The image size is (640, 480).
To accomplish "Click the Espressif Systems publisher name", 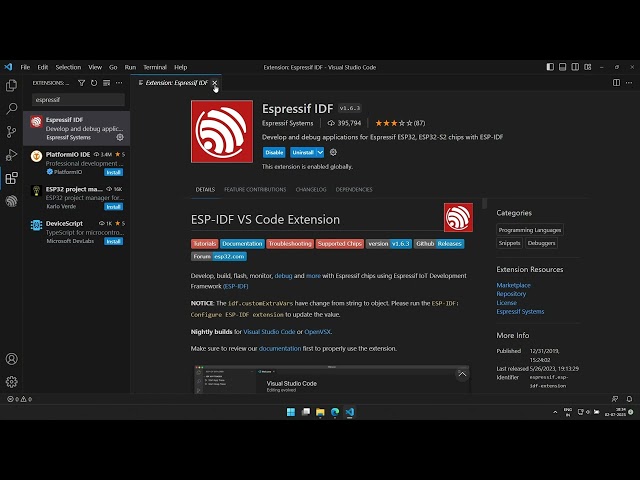I will [x=288, y=123].
